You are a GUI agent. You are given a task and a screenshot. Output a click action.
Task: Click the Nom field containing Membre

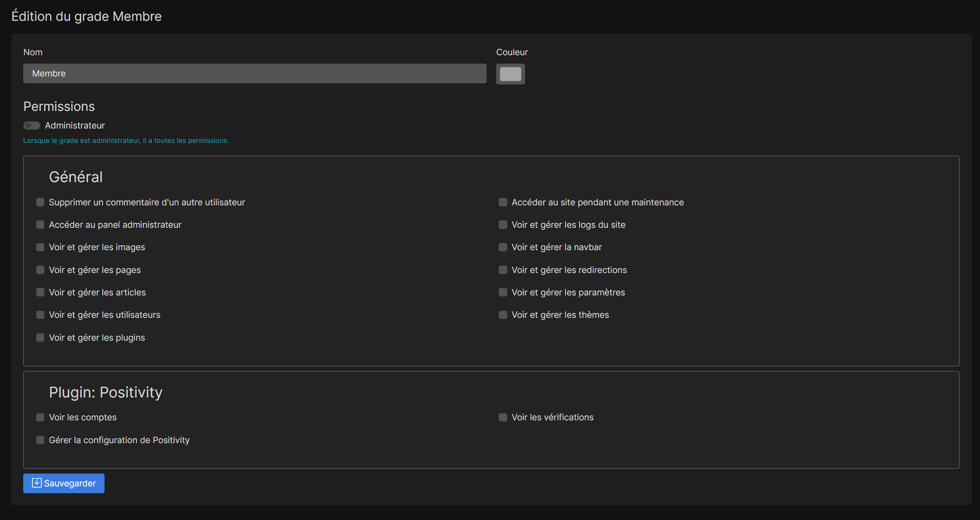[255, 73]
